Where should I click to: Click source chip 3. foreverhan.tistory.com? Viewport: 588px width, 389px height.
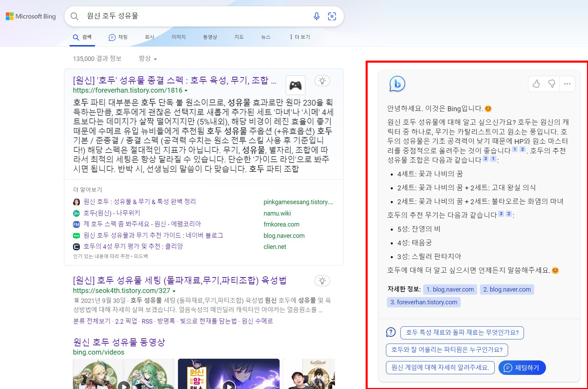(424, 302)
